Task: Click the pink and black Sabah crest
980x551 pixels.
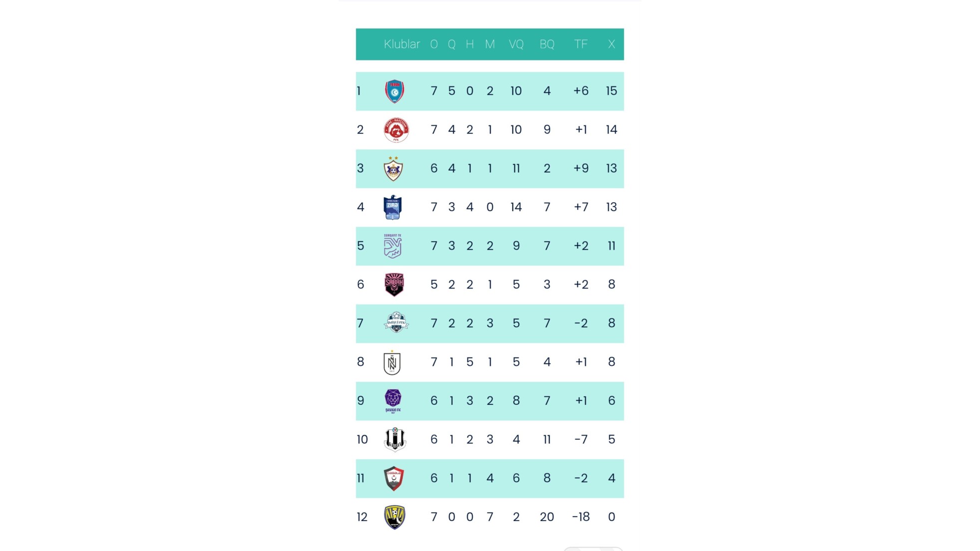Action: pyautogui.click(x=394, y=284)
